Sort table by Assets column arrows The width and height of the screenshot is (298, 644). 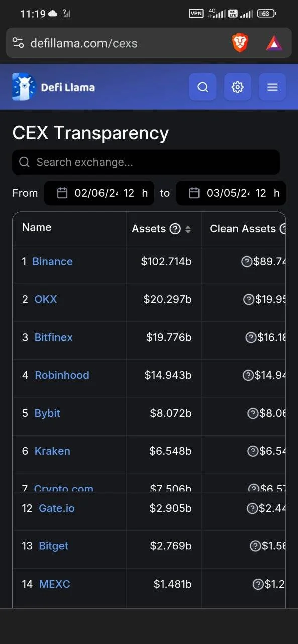[x=188, y=229]
